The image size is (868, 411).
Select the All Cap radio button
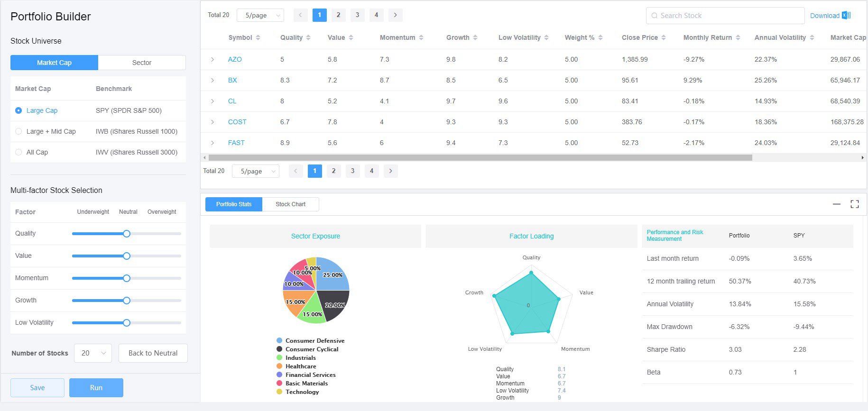point(18,152)
